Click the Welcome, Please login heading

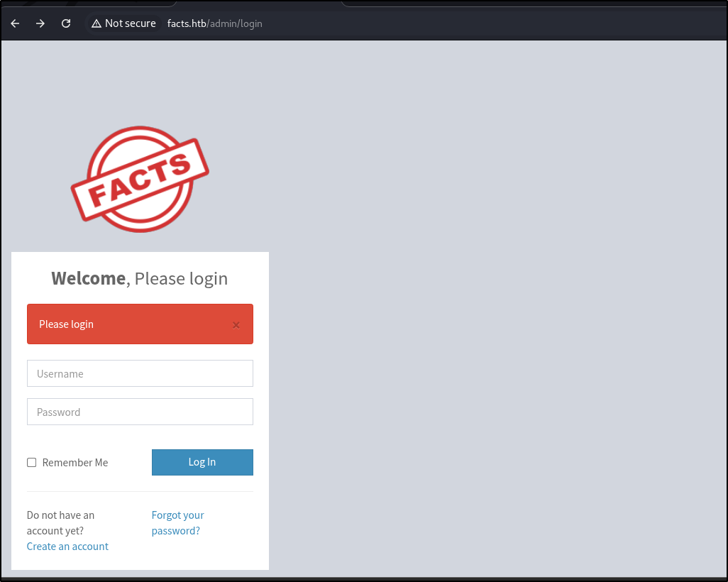[x=139, y=279]
